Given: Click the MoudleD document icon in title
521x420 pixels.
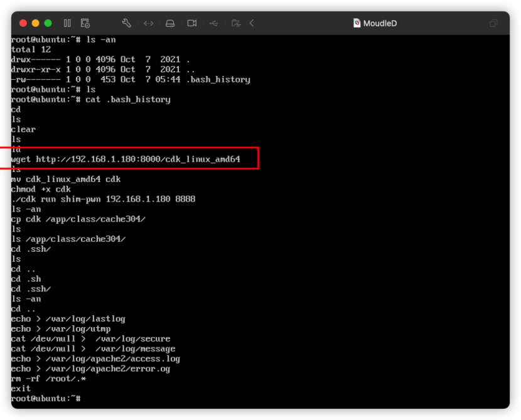Looking at the screenshot, I should click(357, 23).
